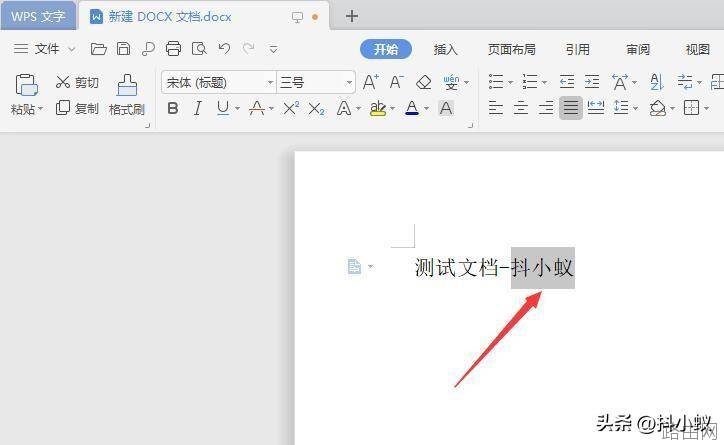Toggle strikethrough text formatting
The height and width of the screenshot is (445, 724).
tap(257, 108)
